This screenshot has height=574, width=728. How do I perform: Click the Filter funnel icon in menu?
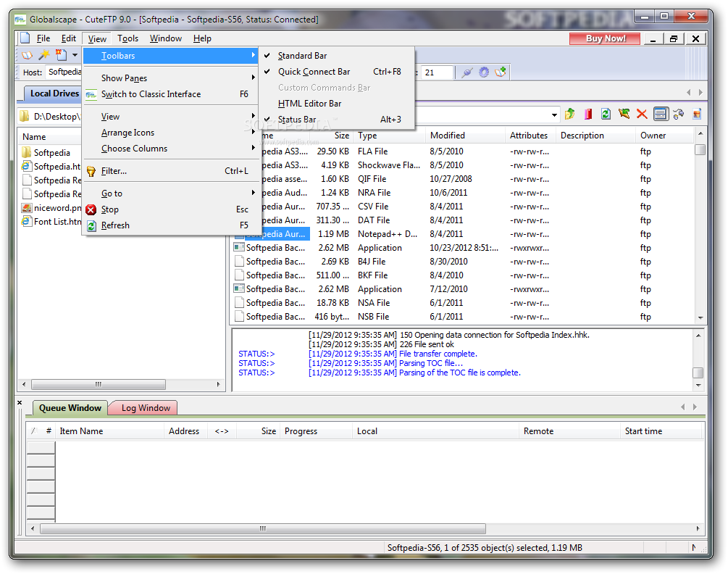pos(91,171)
